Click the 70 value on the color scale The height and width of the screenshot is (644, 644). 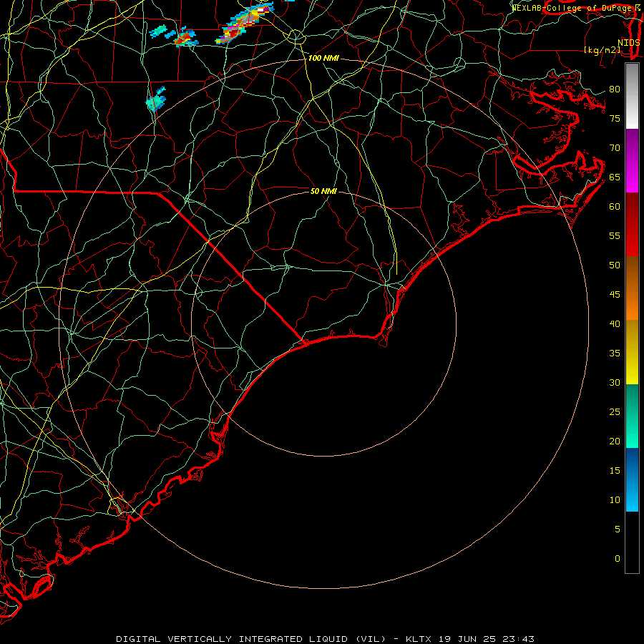point(615,148)
